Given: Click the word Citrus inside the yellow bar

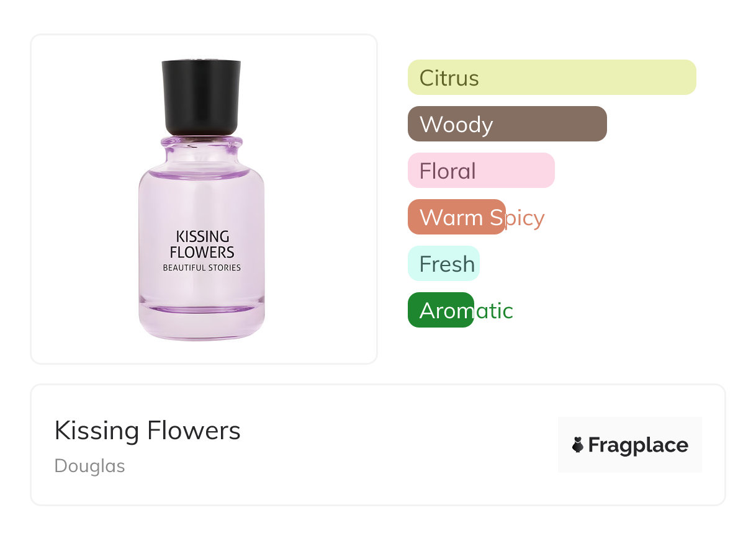Looking at the screenshot, I should pos(449,78).
